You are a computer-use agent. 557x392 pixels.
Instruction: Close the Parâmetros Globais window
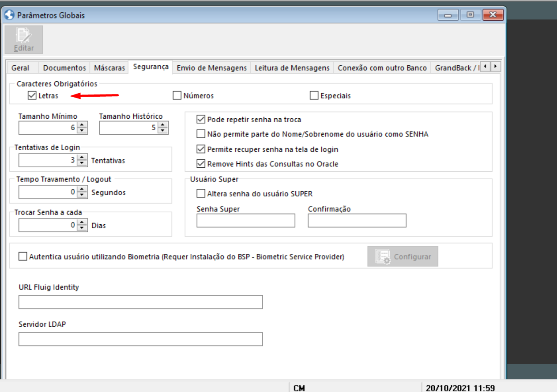pyautogui.click(x=493, y=15)
